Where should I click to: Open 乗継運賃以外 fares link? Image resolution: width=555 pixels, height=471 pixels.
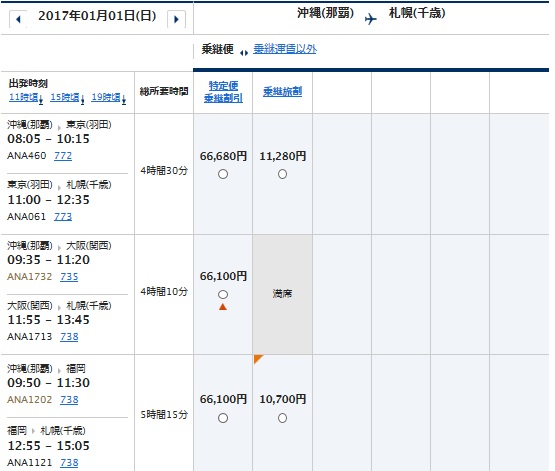pyautogui.click(x=285, y=49)
